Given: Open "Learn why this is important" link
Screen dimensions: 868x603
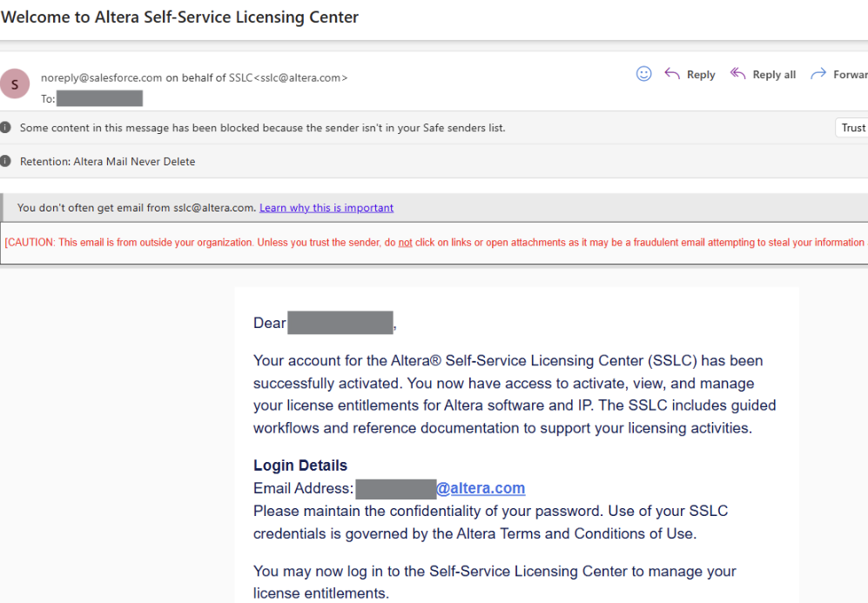Looking at the screenshot, I should [326, 208].
